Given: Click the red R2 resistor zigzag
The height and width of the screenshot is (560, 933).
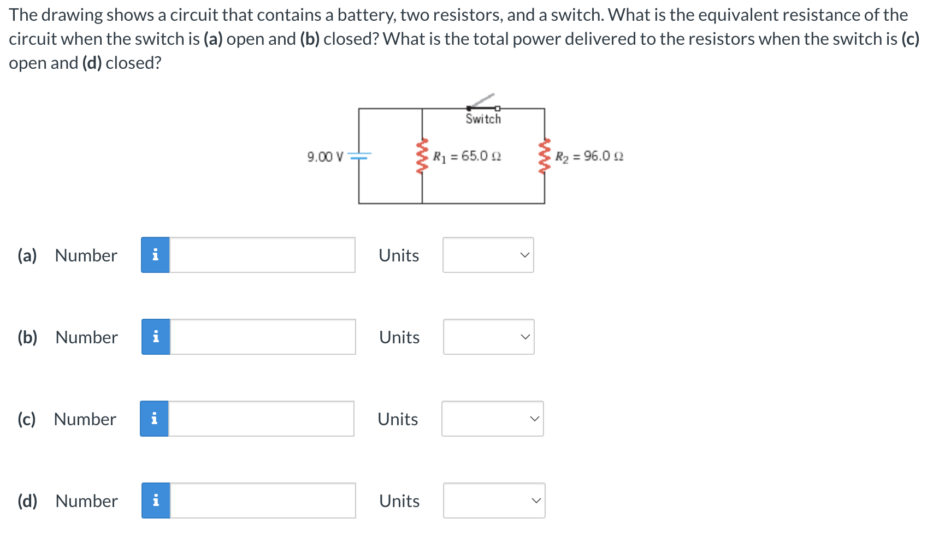Looking at the screenshot, I should (544, 156).
